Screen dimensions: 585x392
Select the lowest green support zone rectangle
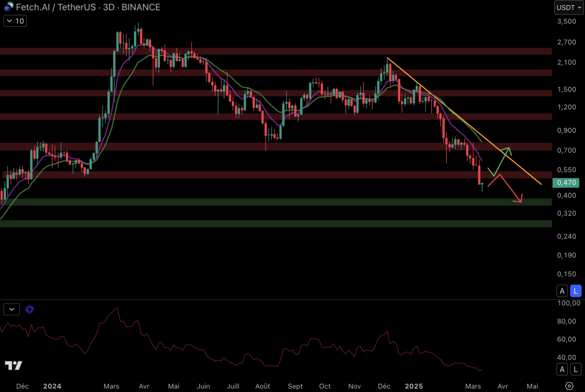pyautogui.click(x=276, y=224)
